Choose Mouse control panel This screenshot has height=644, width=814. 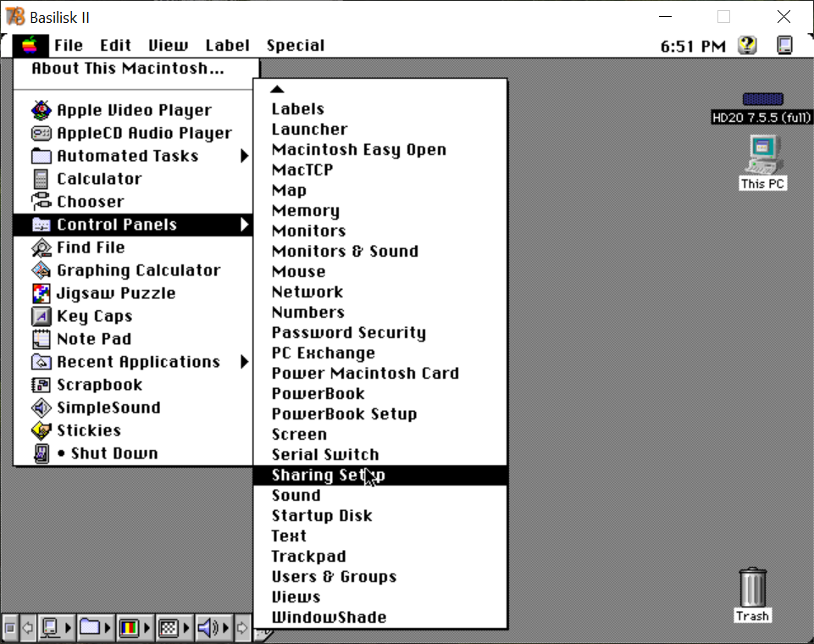[x=380, y=272]
